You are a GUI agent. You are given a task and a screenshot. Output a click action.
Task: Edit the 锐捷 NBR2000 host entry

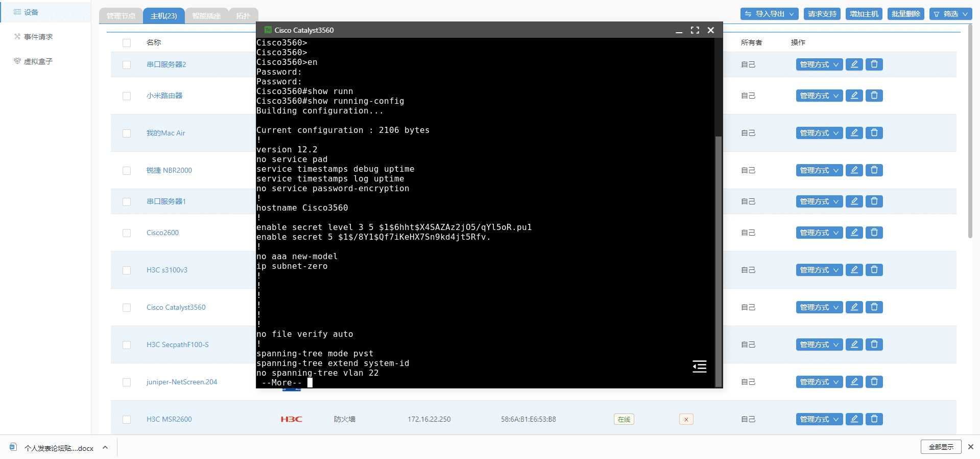point(854,170)
